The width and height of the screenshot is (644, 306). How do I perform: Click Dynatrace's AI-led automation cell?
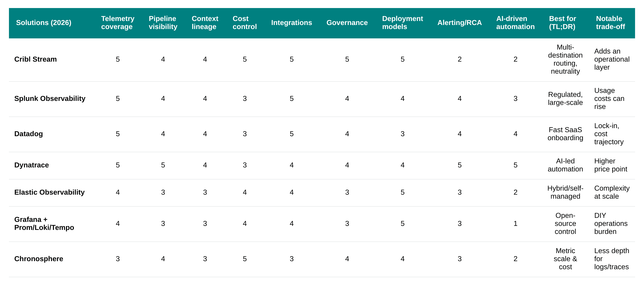pos(566,165)
